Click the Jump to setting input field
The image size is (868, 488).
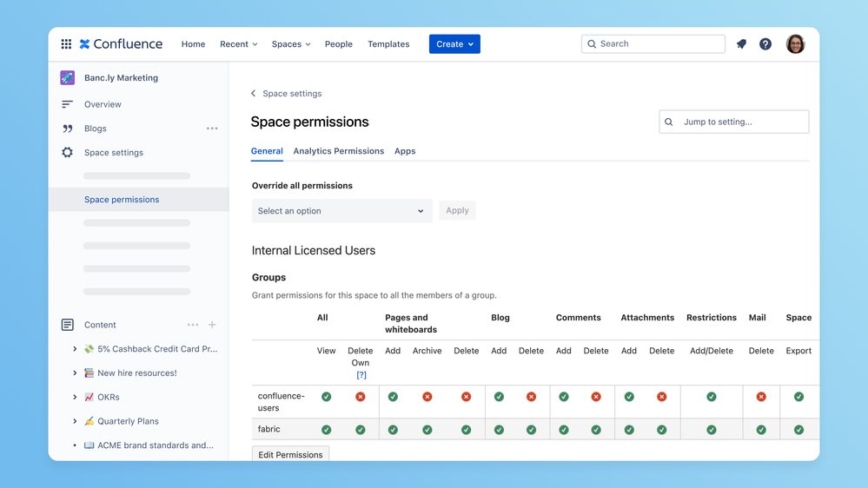click(734, 122)
